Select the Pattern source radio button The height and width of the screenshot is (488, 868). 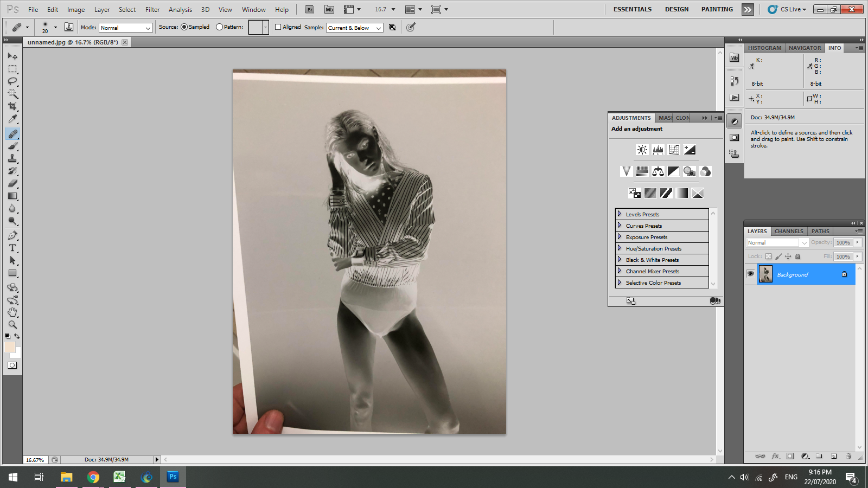click(x=219, y=27)
